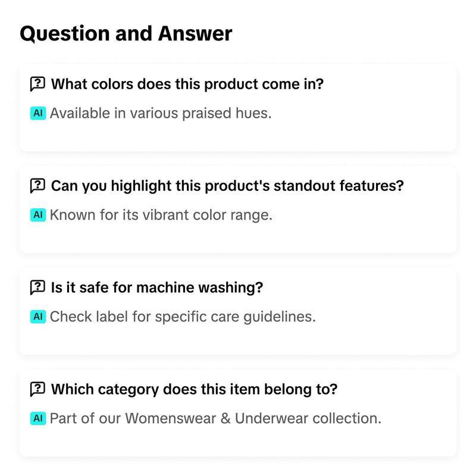Click the question icon beside 'machine washing' question
The width and height of the screenshot is (476, 476).
tap(37, 287)
